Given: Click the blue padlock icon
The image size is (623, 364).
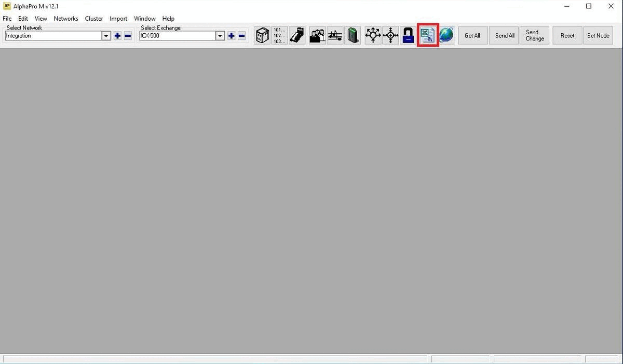Looking at the screenshot, I should pyautogui.click(x=408, y=35).
